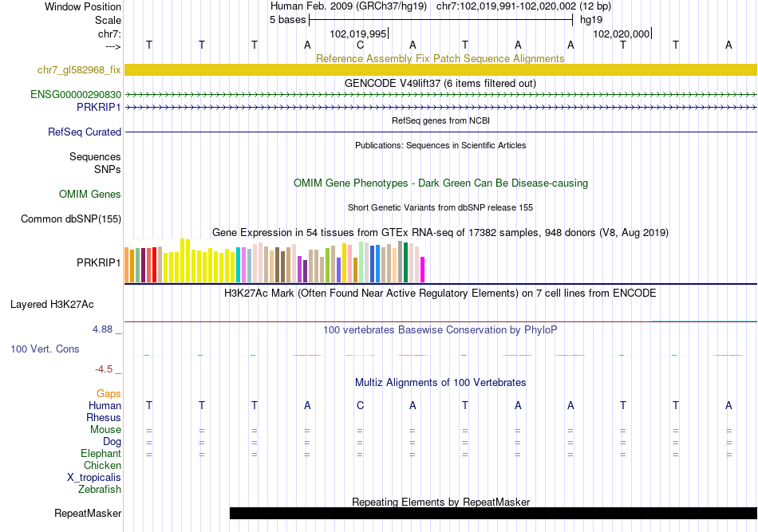Click the green ENSG00000290830 arrow line
758x532 pixels.
point(441,95)
